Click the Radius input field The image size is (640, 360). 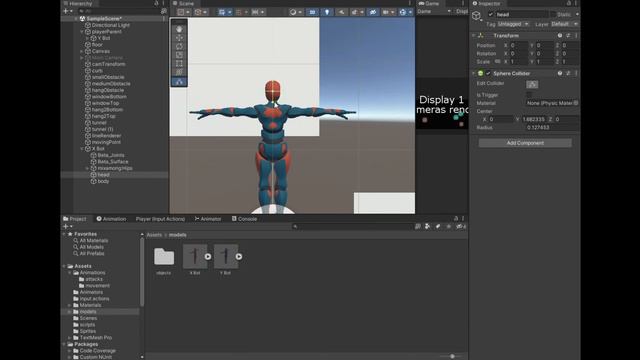click(552, 127)
